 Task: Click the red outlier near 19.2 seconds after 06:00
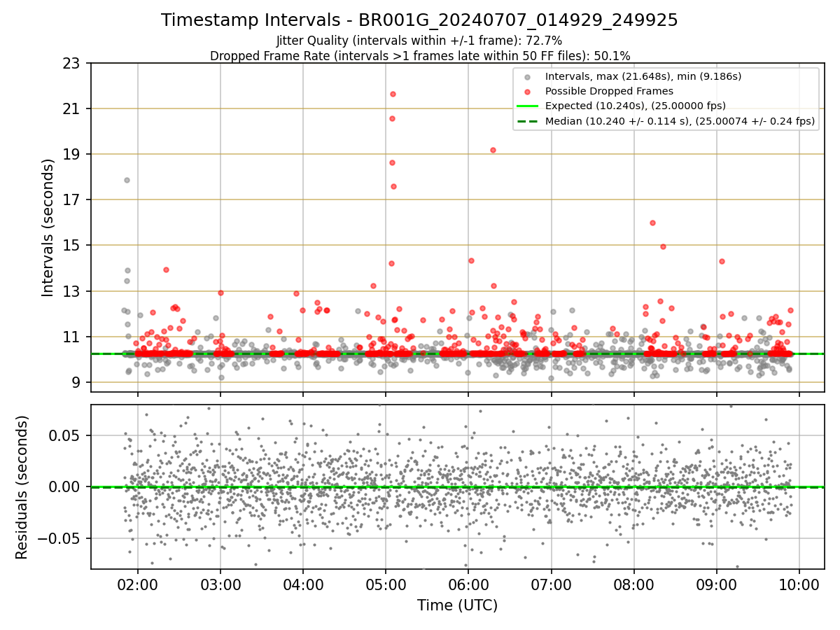[493, 150]
